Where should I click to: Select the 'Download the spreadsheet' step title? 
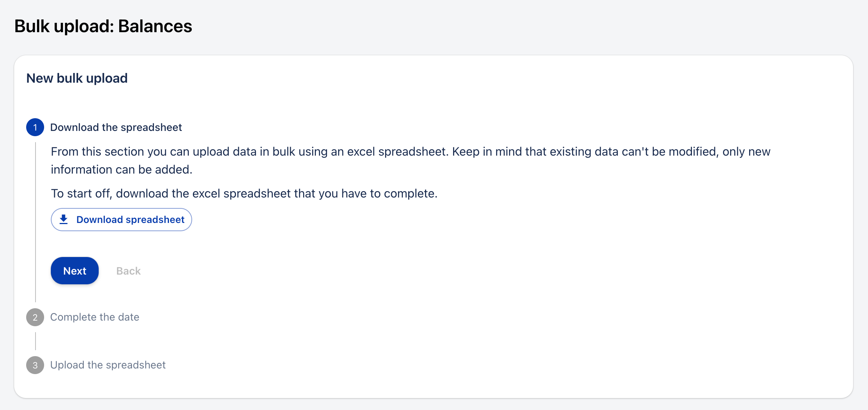116,128
